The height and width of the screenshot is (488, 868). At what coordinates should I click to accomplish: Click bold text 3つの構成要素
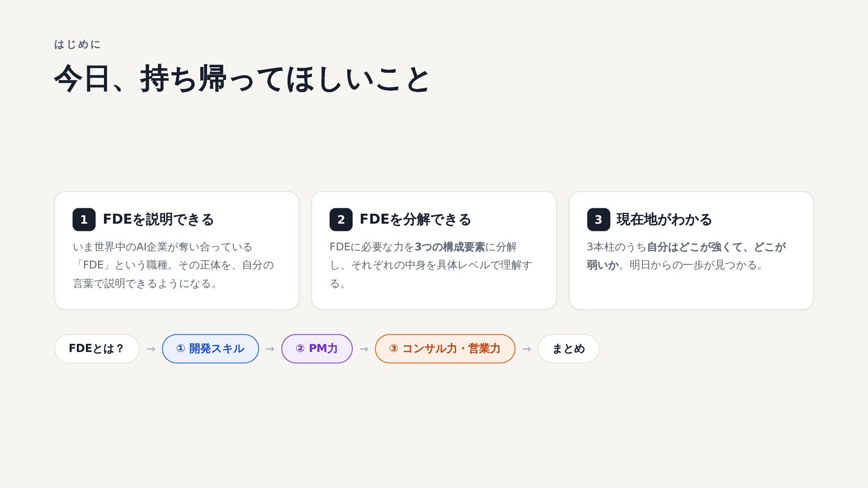point(450,247)
